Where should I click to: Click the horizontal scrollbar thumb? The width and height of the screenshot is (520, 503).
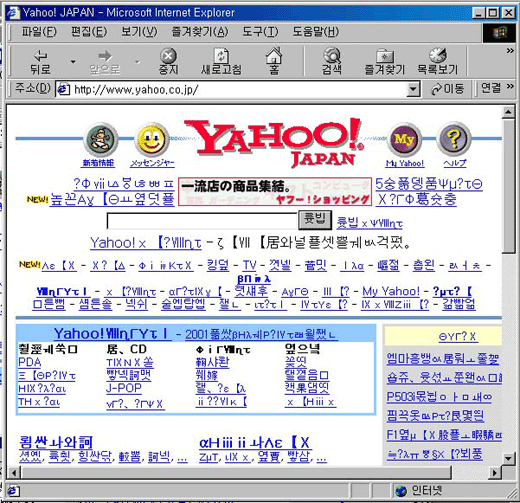click(236, 472)
